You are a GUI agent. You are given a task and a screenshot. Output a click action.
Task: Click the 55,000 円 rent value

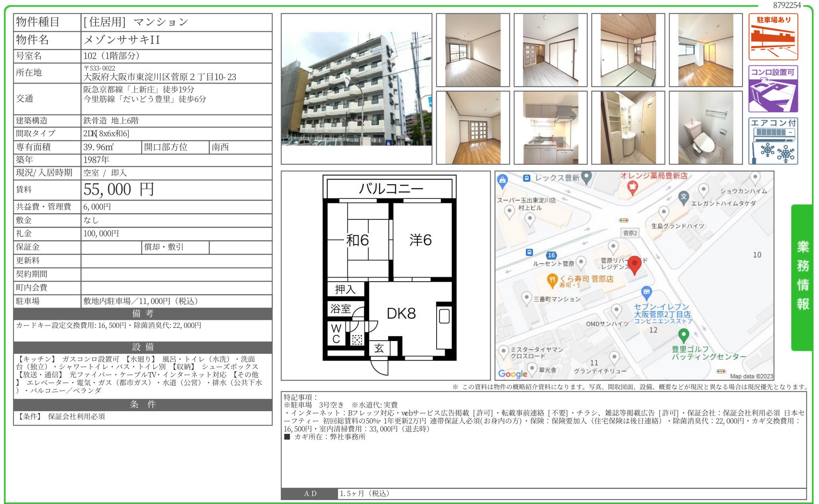[119, 190]
